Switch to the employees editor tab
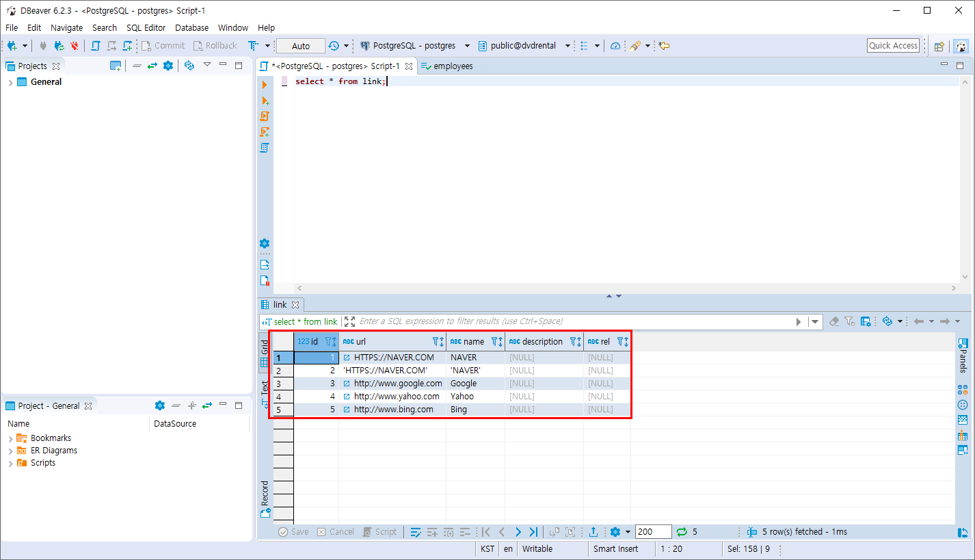 pos(446,66)
